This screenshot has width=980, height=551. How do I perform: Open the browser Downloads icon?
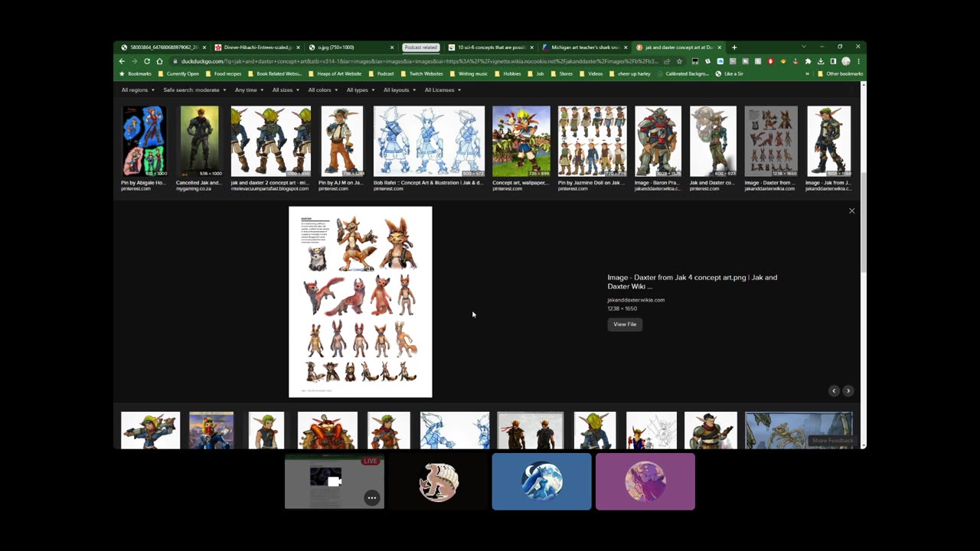coord(821,61)
